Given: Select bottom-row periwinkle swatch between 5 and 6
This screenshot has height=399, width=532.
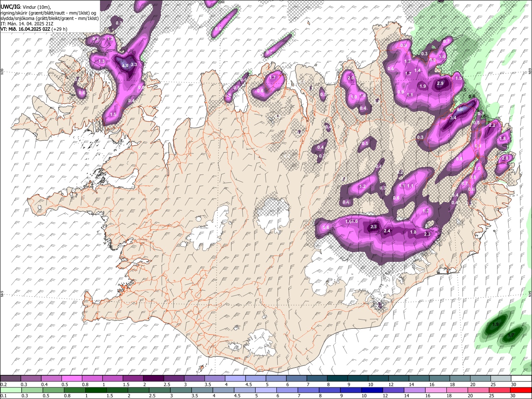Looking at the screenshot, I should (266, 390).
